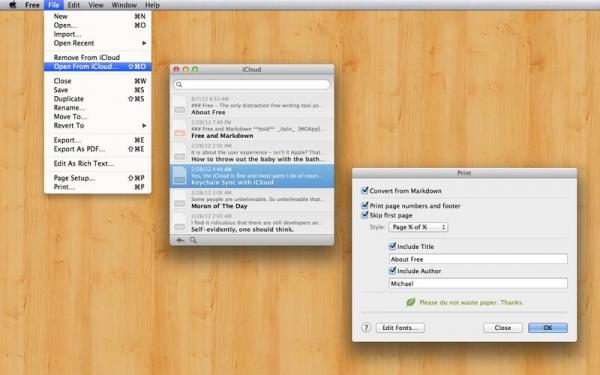The height and width of the screenshot is (375, 600).
Task: Select the About Free document row
Action: 252,106
